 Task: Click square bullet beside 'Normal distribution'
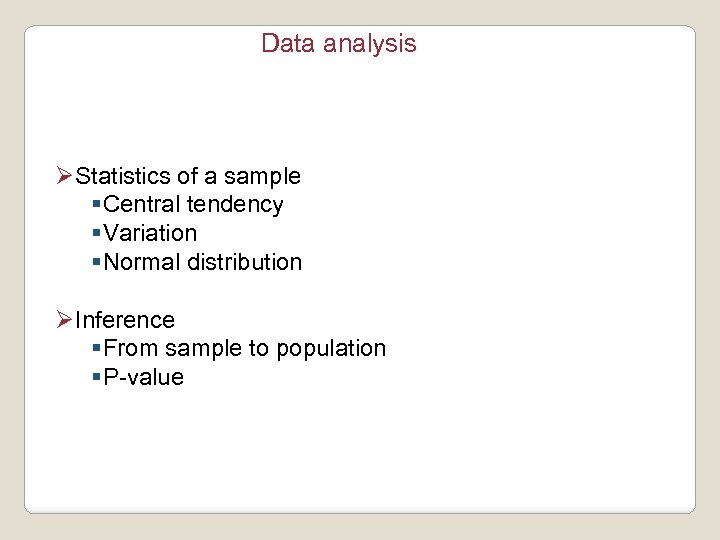(x=96, y=263)
